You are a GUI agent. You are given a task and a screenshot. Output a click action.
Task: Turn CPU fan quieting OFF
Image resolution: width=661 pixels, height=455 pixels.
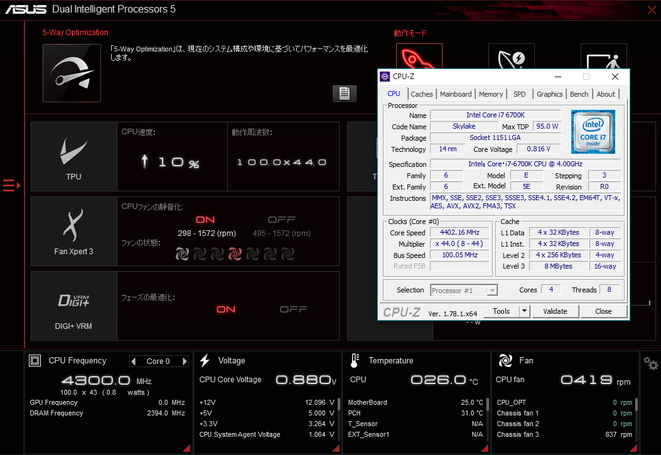(281, 219)
